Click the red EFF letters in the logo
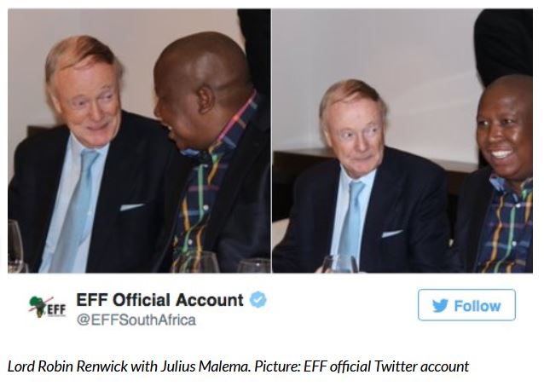 click(56, 309)
